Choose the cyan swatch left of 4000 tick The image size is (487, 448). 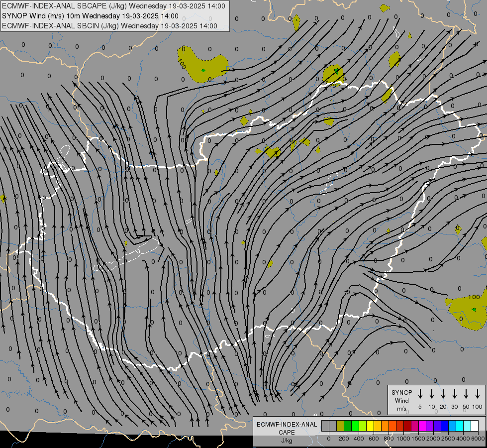[x=459, y=426]
